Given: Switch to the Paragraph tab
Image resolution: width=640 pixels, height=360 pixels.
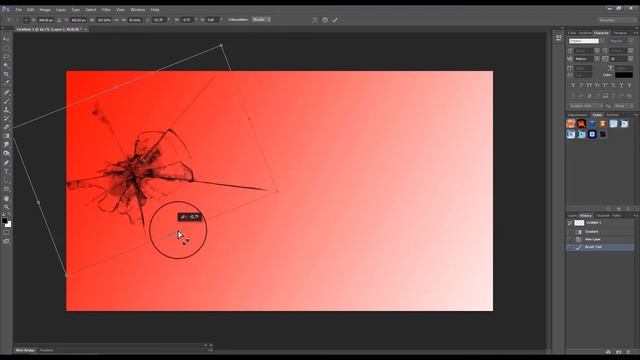Looking at the screenshot, I should [x=620, y=33].
